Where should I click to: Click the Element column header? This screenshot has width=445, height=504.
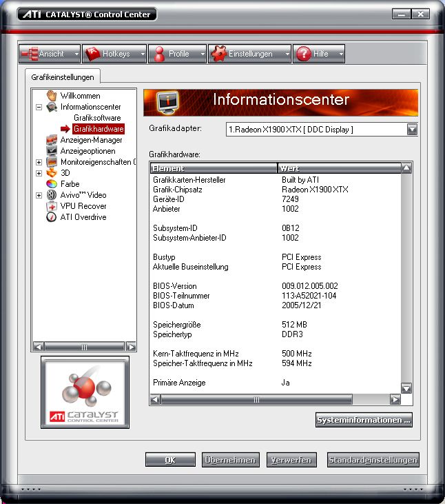coord(214,168)
